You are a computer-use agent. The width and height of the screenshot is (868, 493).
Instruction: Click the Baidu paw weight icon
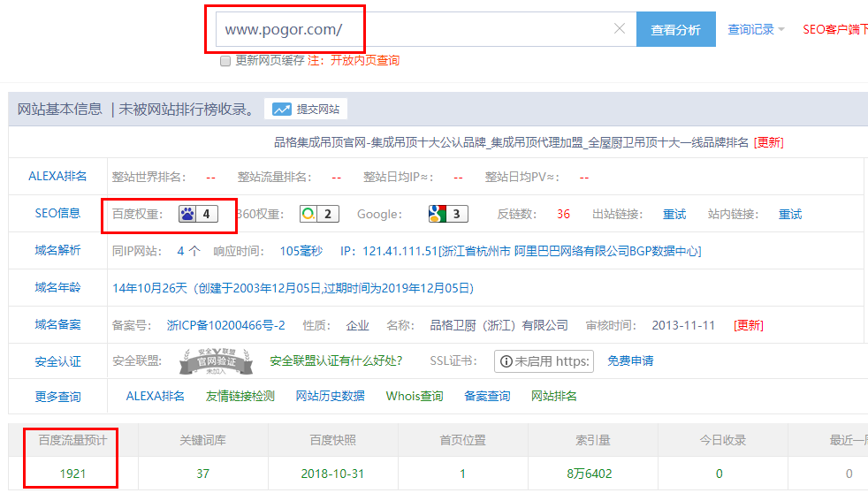[x=187, y=214]
